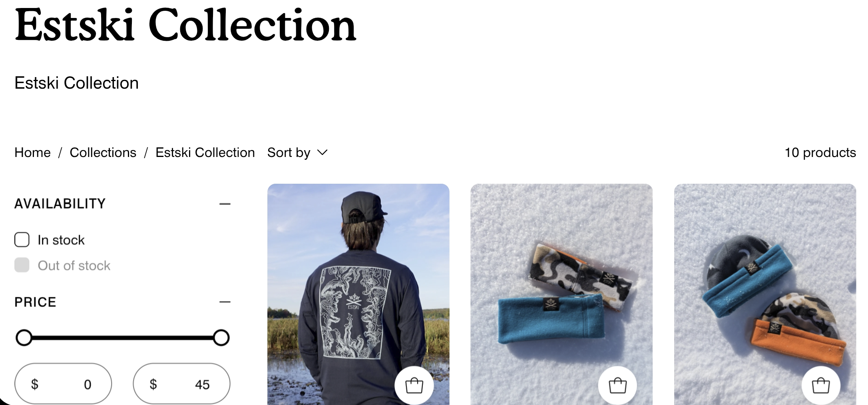Viewport: 868px width, 405px height.
Task: Click the In stock label text
Action: (61, 240)
